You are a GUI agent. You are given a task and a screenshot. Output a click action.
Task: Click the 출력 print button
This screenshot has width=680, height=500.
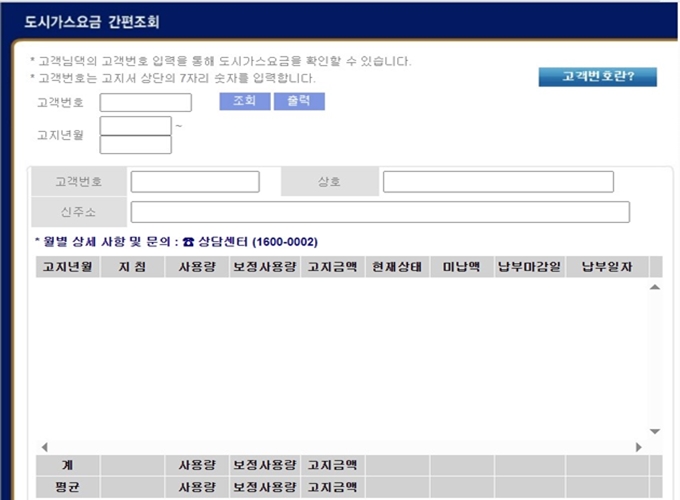(x=299, y=101)
